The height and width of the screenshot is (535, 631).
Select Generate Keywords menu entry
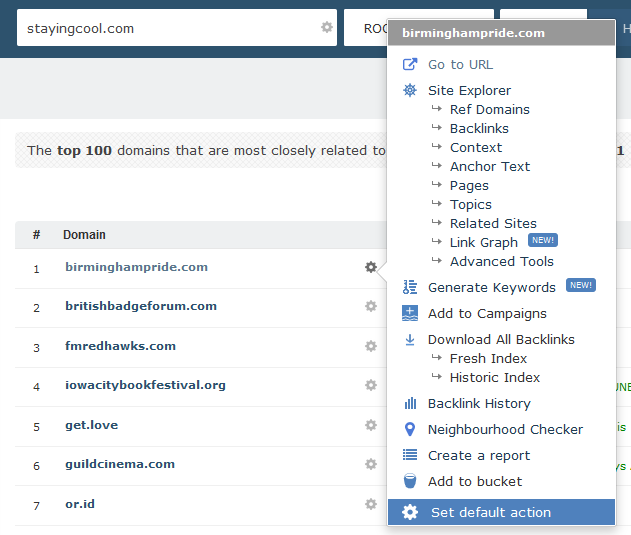pyautogui.click(x=491, y=287)
